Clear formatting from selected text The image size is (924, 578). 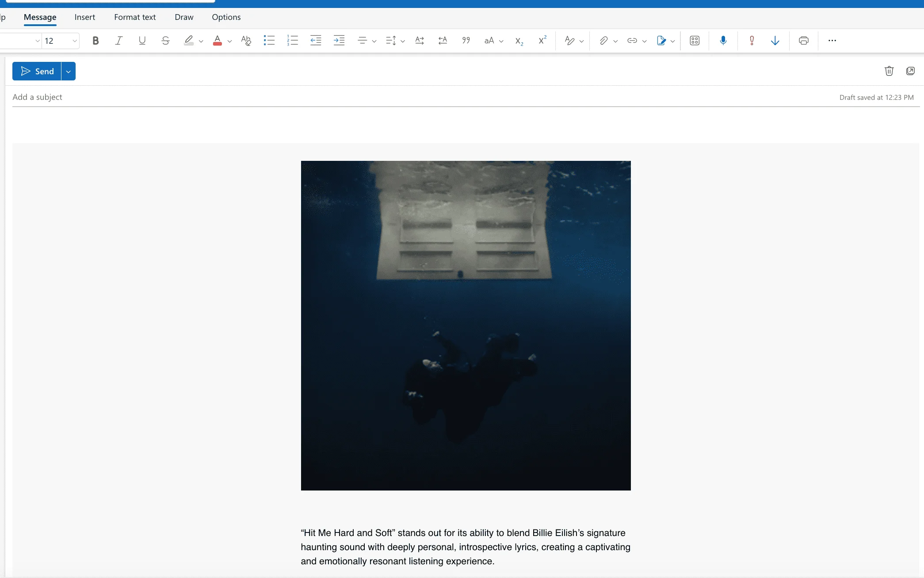[246, 41]
